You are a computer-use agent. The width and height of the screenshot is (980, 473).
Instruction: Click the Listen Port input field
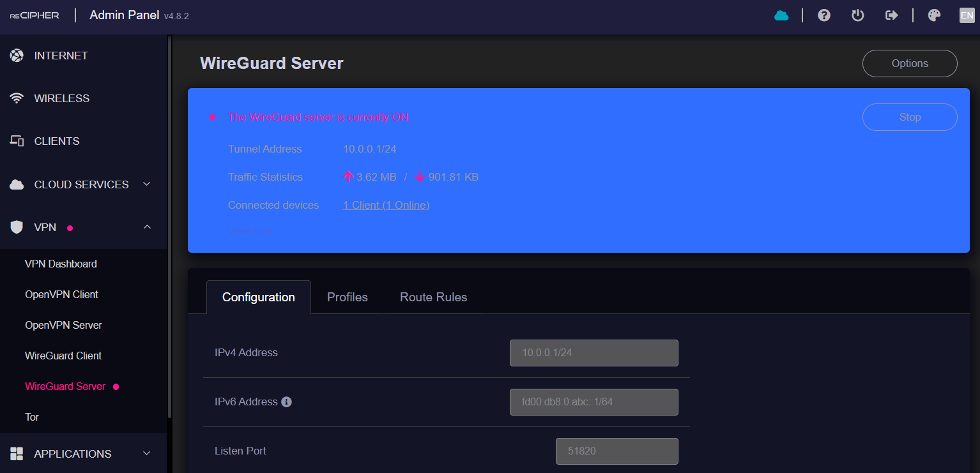(x=616, y=451)
